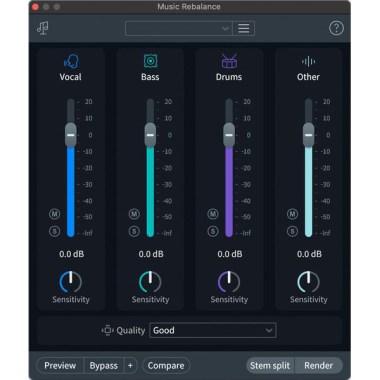Solo the Bass stem
Viewport: 380px width, 380px height.
(x=134, y=231)
